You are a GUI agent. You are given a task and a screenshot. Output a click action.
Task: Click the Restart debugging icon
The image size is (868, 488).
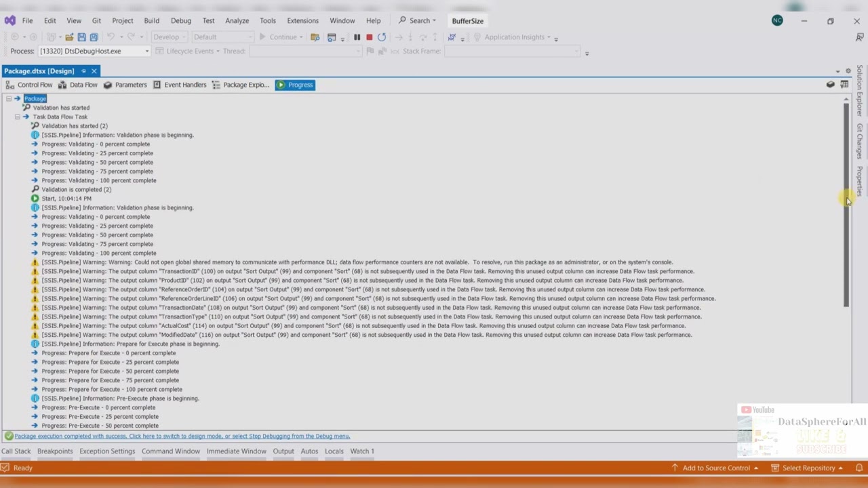click(382, 37)
